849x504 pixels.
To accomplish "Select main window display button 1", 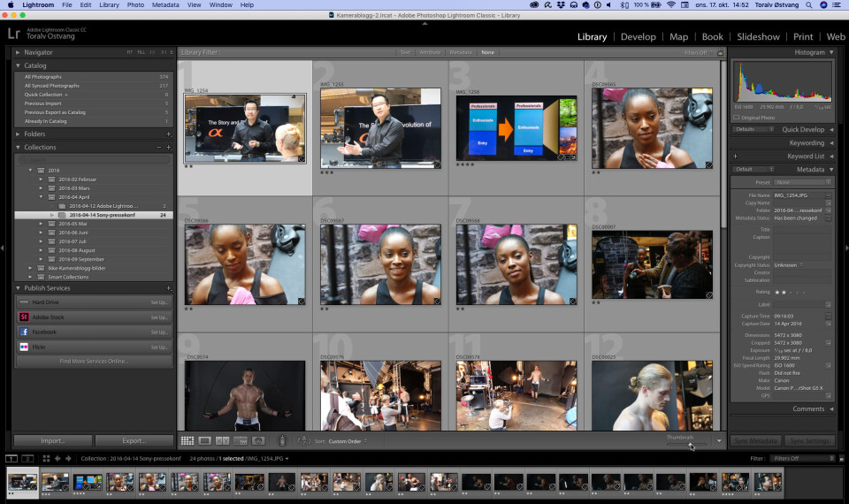I will point(11,459).
